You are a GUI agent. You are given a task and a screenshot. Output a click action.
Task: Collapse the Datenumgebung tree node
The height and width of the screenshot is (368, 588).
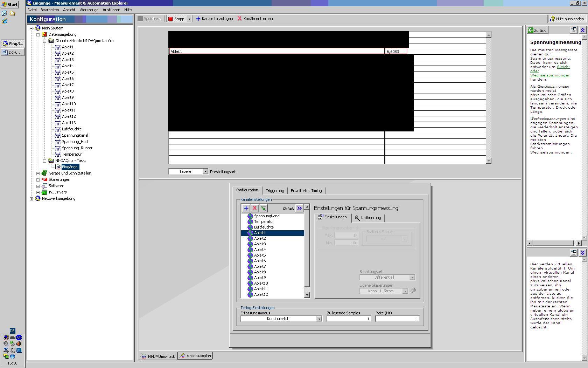coord(38,34)
